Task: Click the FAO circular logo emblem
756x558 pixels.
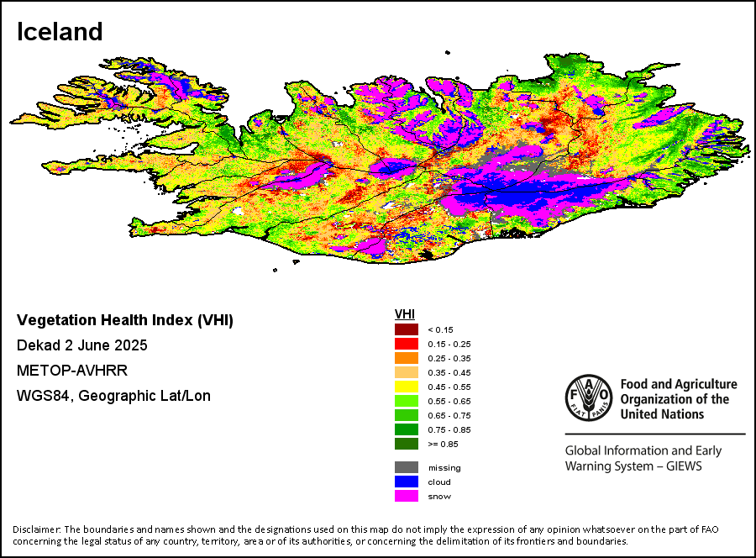Action: pyautogui.click(x=589, y=397)
